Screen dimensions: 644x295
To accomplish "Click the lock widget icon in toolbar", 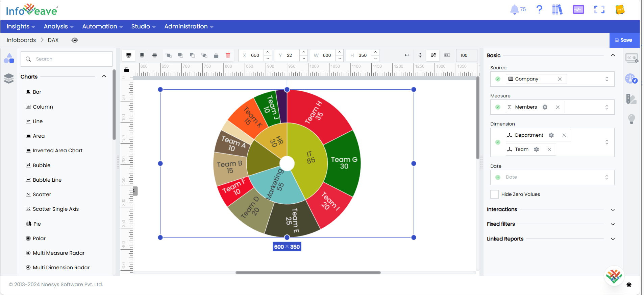I will (x=216, y=55).
